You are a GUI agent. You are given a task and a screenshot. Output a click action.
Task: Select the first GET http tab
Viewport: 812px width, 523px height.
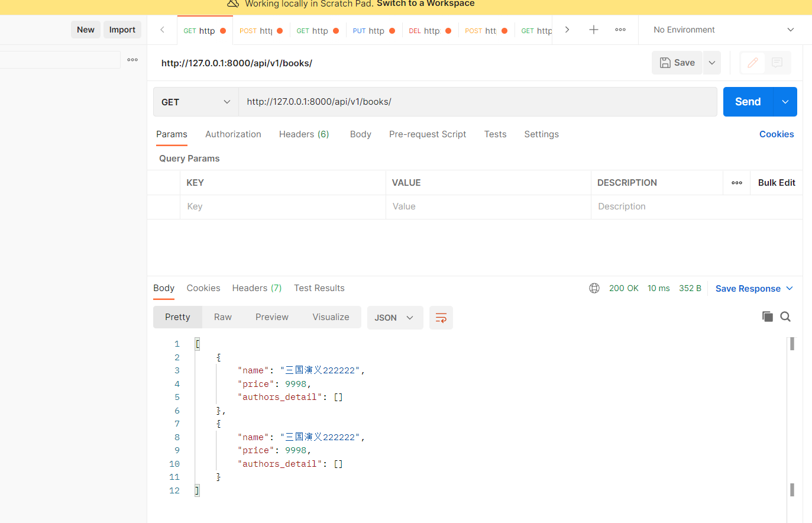pos(204,31)
